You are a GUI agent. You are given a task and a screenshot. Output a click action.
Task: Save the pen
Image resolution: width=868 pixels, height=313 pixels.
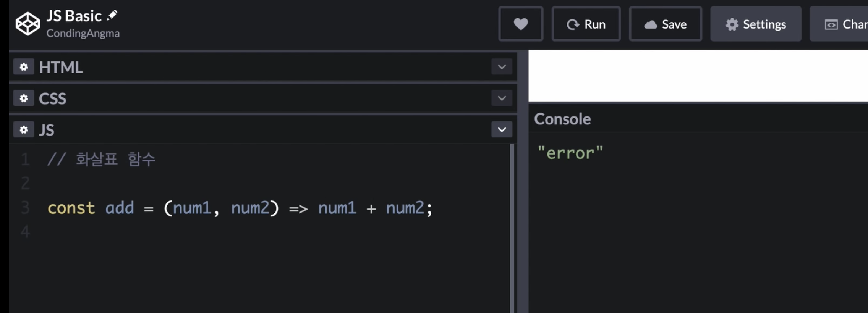[666, 24]
